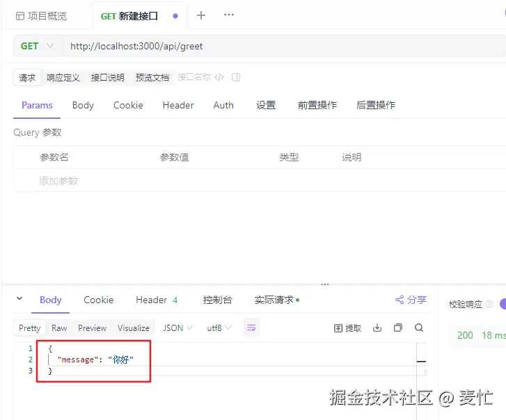The height and width of the screenshot is (420, 506).
Task: Select the response Body tab
Action: (50, 300)
